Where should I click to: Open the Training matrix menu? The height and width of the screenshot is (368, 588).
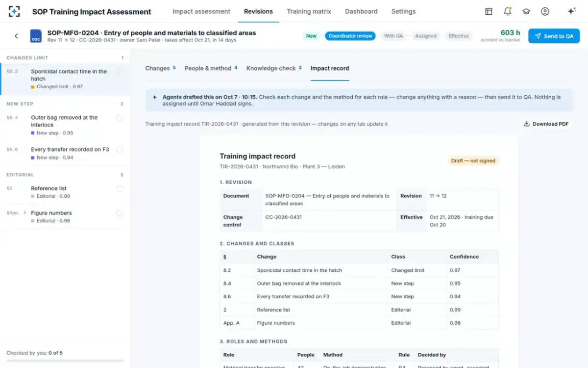coord(309,11)
